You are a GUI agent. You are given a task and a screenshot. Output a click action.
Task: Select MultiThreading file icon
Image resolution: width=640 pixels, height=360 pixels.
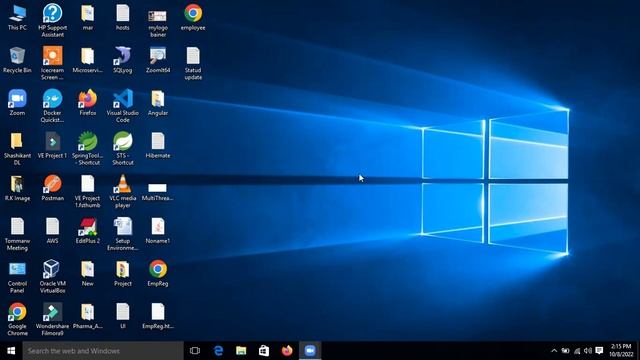coord(158,191)
